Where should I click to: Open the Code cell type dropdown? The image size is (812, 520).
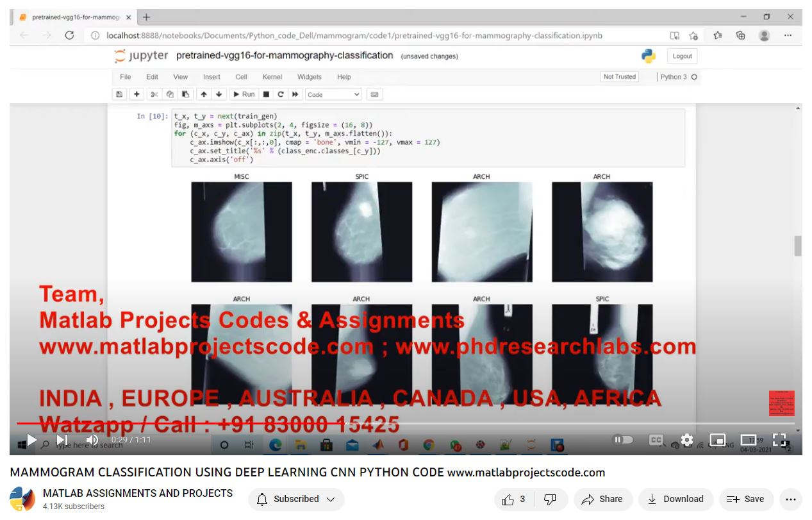(333, 94)
